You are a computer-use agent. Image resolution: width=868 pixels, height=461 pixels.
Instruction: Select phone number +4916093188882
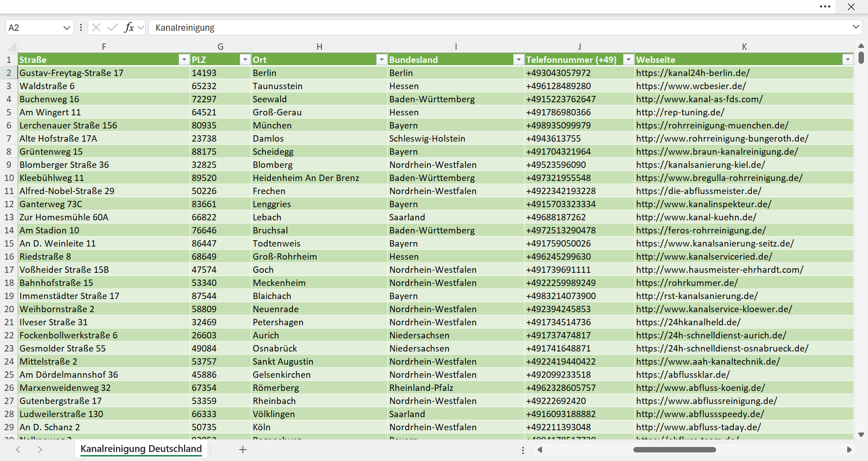pos(579,414)
